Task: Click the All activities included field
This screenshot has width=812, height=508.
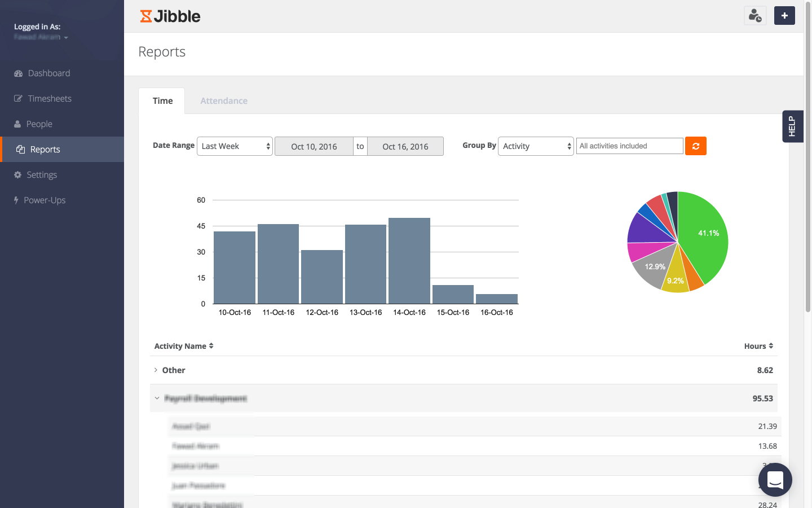Action: click(629, 146)
